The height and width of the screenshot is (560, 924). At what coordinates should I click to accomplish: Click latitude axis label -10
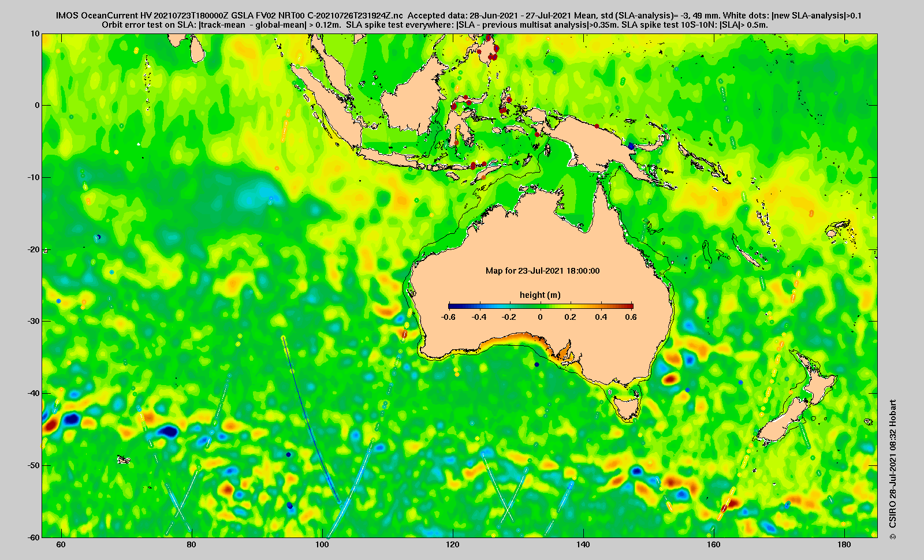(x=34, y=177)
